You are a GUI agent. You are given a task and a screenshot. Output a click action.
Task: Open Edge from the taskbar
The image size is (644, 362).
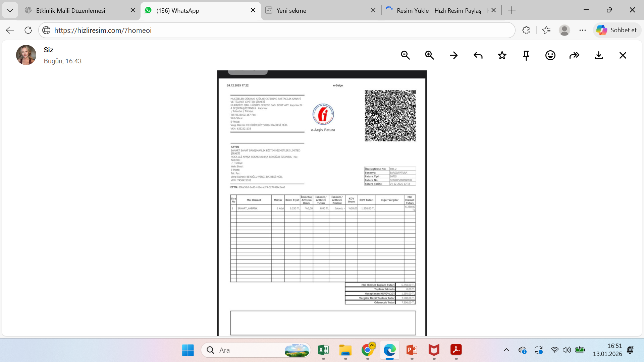click(x=390, y=350)
